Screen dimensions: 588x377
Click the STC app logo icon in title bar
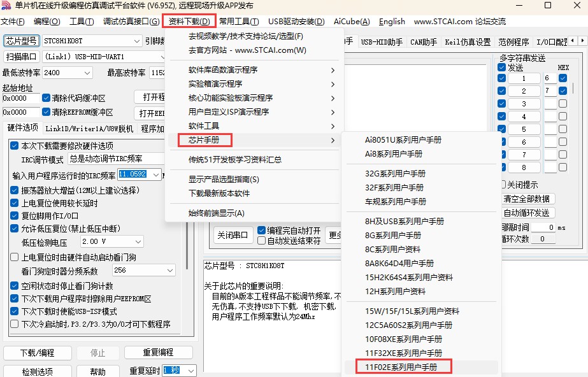[6, 5]
